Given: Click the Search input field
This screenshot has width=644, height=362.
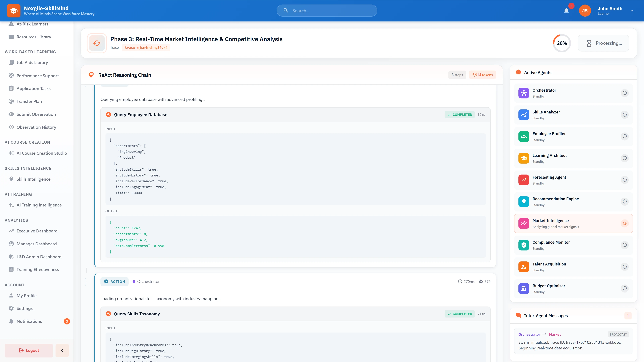Looking at the screenshot, I should coord(327,11).
